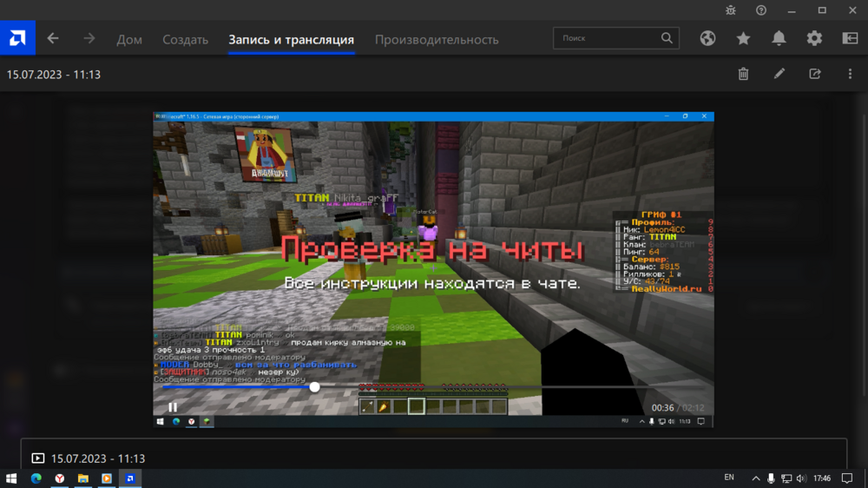The width and height of the screenshot is (868, 488).
Task: Click the 15.07.2023 - 11:13 header title
Action: click(54, 74)
